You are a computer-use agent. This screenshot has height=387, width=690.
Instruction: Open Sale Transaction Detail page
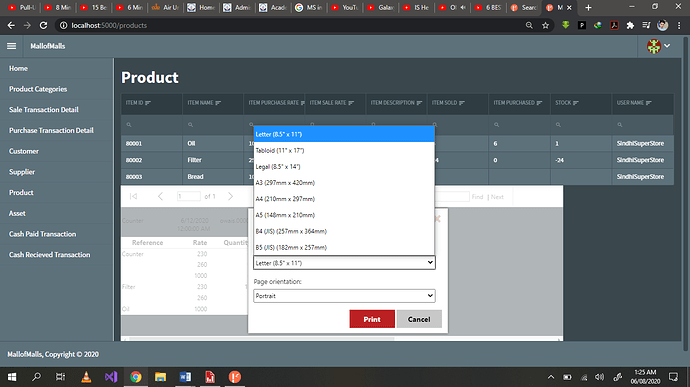point(44,110)
